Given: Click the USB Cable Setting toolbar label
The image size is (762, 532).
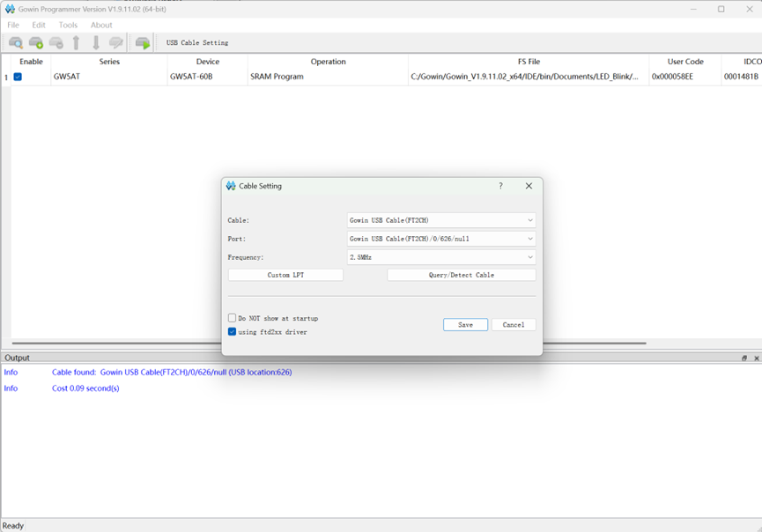Looking at the screenshot, I should tap(197, 43).
